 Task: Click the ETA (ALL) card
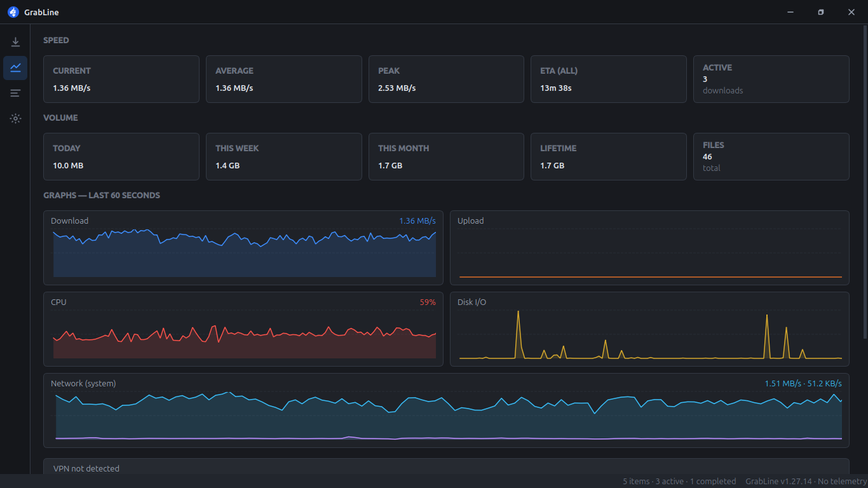609,79
